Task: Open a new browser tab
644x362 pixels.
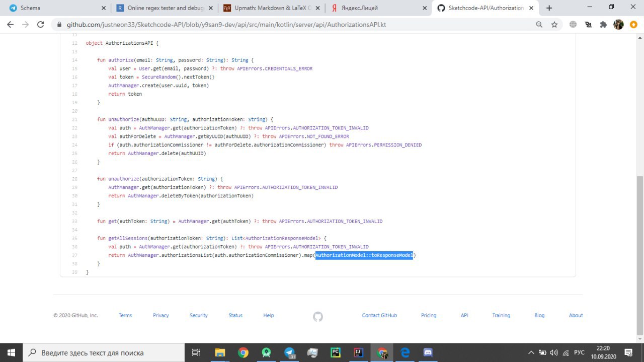Action: pos(549,8)
